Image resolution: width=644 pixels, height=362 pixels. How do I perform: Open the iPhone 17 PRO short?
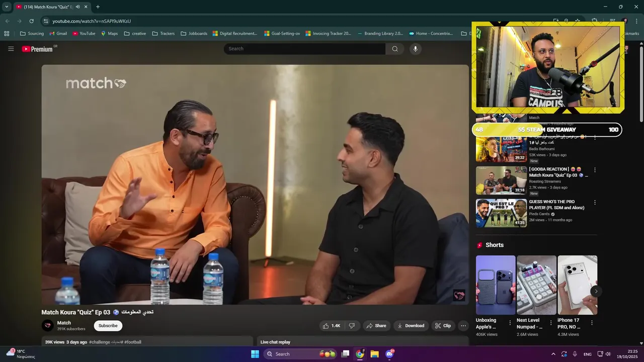(x=577, y=285)
